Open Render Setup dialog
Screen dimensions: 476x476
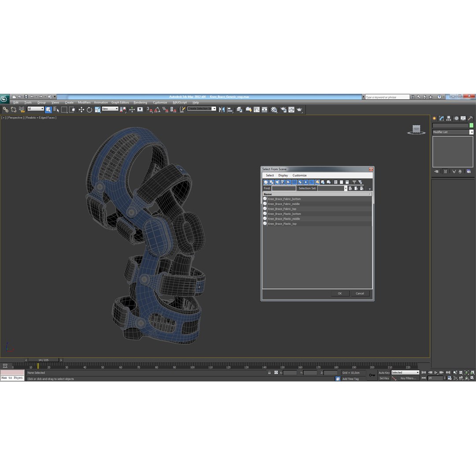pos(283,110)
